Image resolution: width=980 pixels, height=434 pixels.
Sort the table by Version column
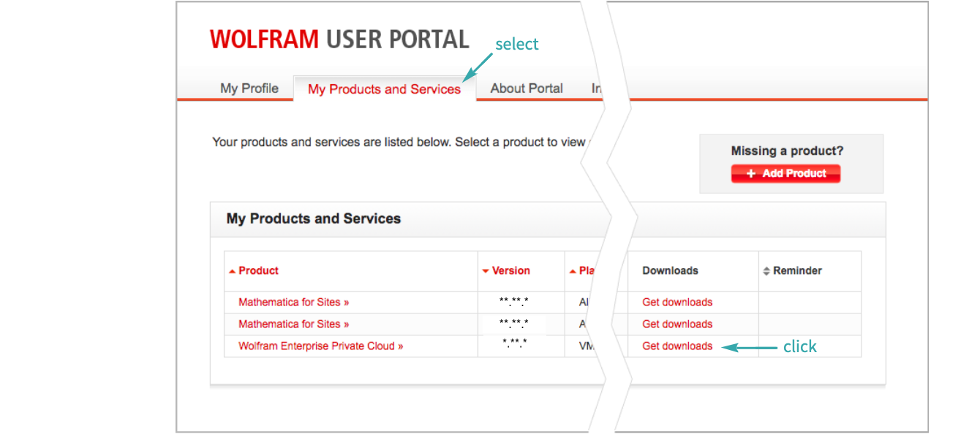coord(510,270)
